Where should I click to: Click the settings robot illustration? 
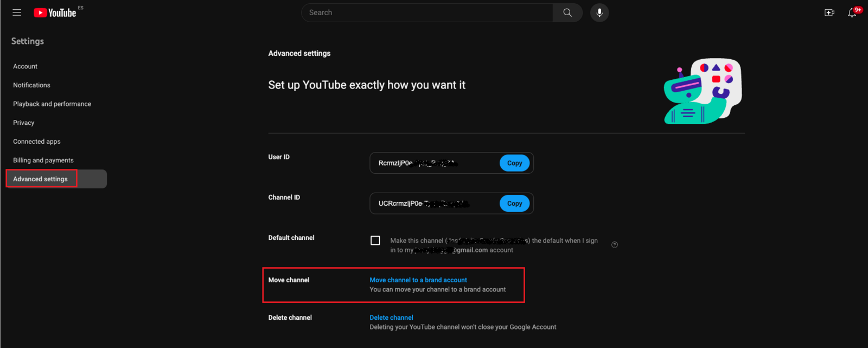pyautogui.click(x=703, y=91)
